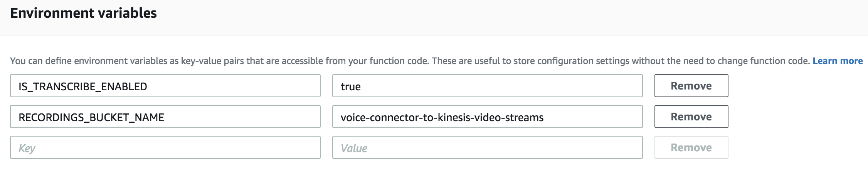Image resolution: width=868 pixels, height=169 pixels.
Task: Focus the value field containing true
Action: pos(487,86)
